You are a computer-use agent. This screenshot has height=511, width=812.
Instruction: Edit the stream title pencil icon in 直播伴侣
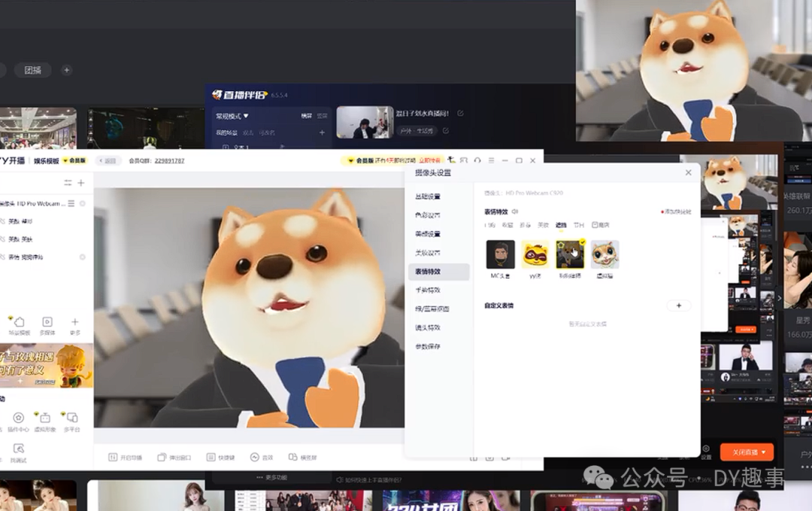pos(460,113)
